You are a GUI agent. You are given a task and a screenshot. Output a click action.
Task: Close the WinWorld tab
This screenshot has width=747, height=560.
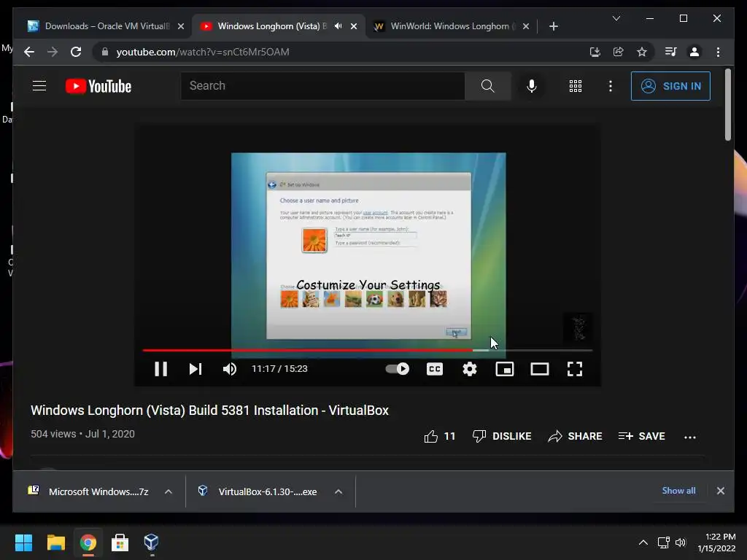coord(525,26)
